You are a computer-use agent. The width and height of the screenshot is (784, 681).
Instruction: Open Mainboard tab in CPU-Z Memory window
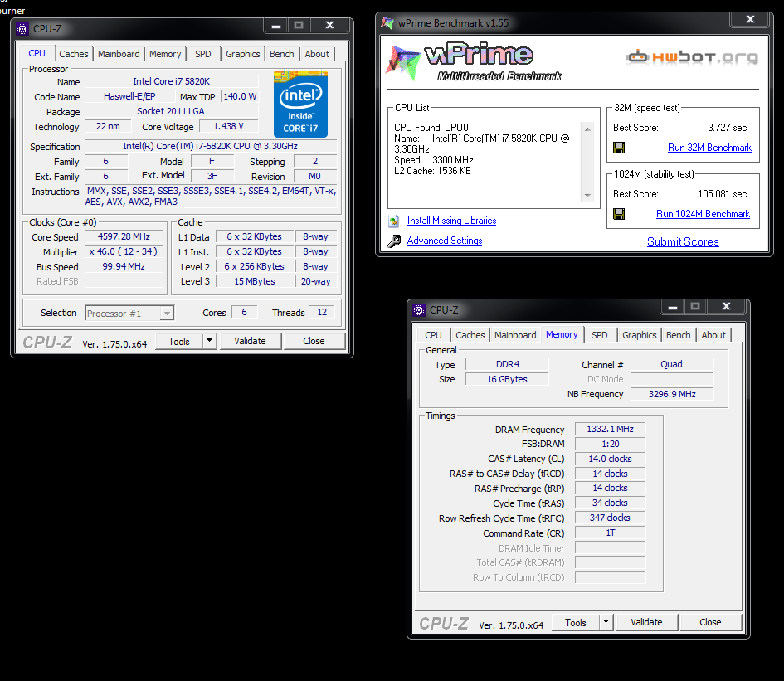515,335
